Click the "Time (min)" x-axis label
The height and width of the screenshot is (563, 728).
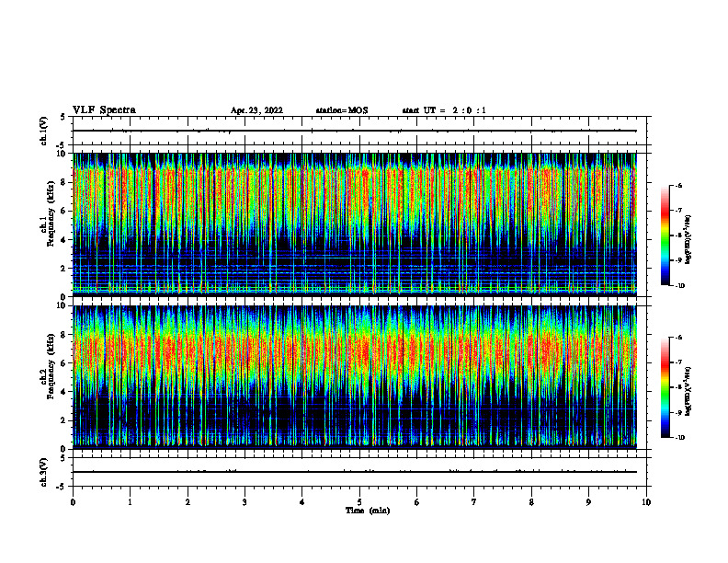(x=368, y=511)
